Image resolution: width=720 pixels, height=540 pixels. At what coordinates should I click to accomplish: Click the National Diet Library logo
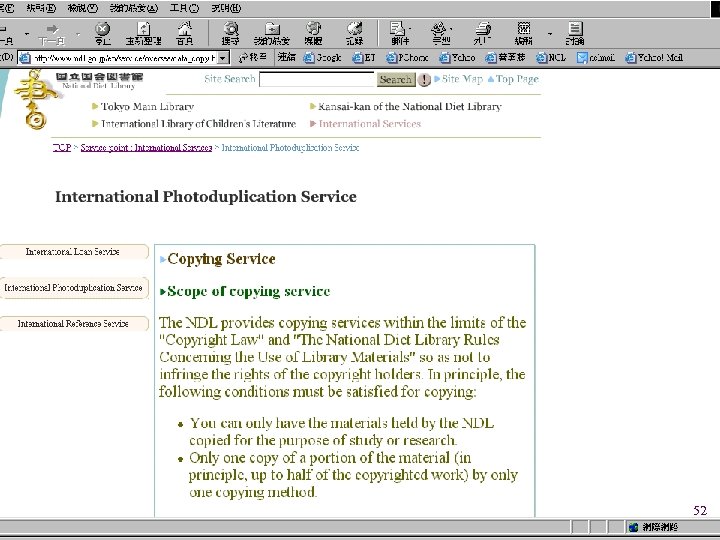click(x=99, y=80)
